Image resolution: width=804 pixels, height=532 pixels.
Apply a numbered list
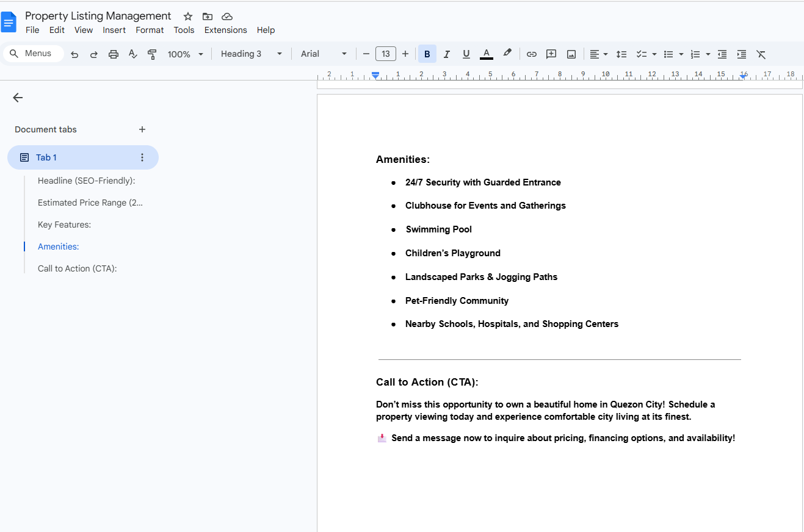click(x=695, y=54)
